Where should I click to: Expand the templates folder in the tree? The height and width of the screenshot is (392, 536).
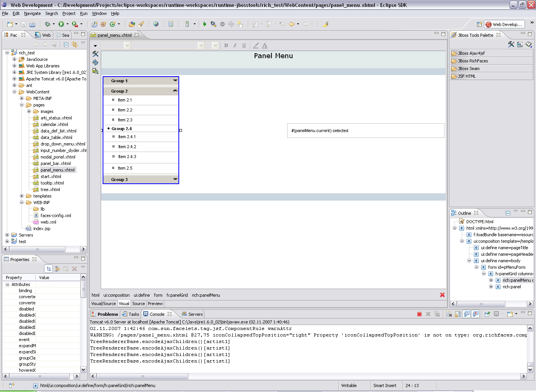22,196
